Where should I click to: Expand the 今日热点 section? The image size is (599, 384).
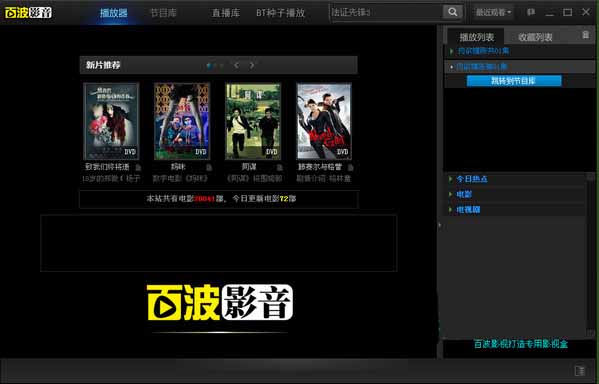point(472,179)
